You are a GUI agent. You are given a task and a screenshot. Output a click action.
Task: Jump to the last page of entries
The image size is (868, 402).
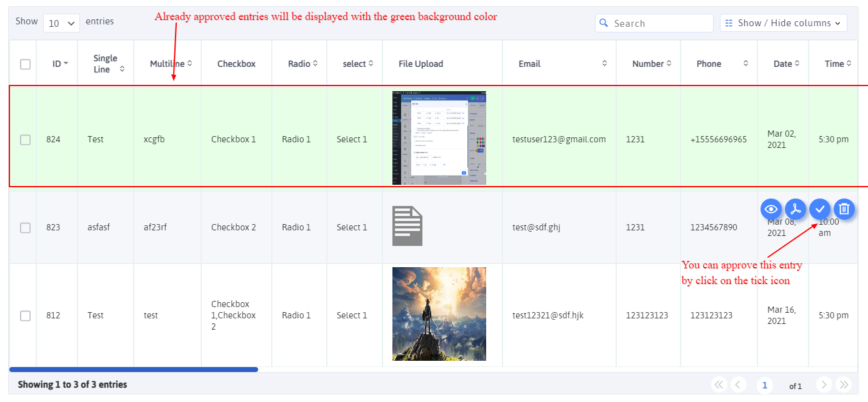[x=844, y=385]
